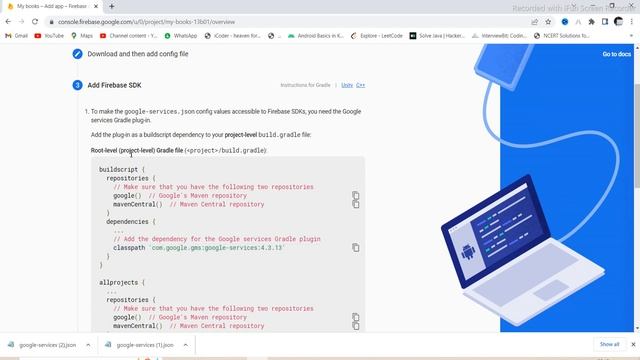Switch to C++ SDK instructions
640x360 pixels.
pos(360,85)
